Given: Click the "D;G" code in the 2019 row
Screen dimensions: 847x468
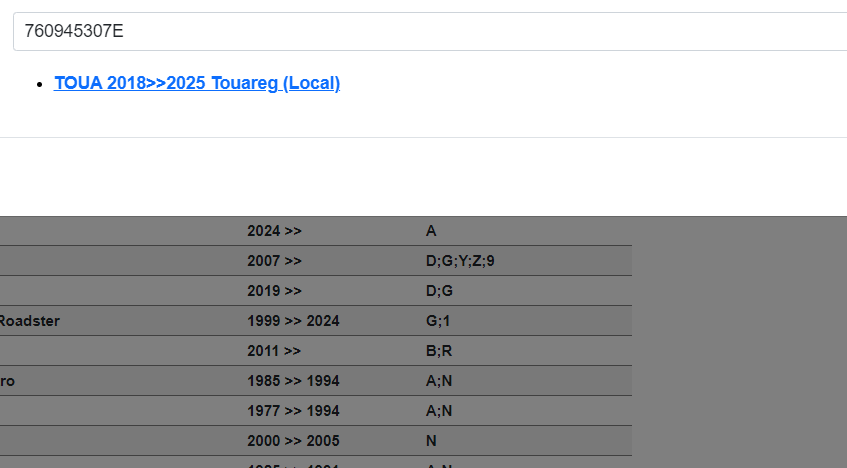Looking at the screenshot, I should point(439,291).
